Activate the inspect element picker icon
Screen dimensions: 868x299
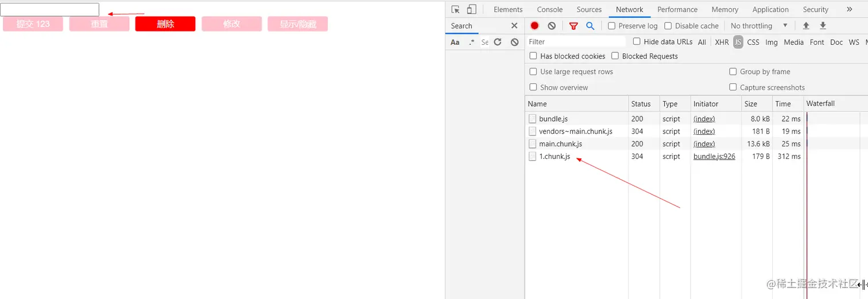click(456, 9)
